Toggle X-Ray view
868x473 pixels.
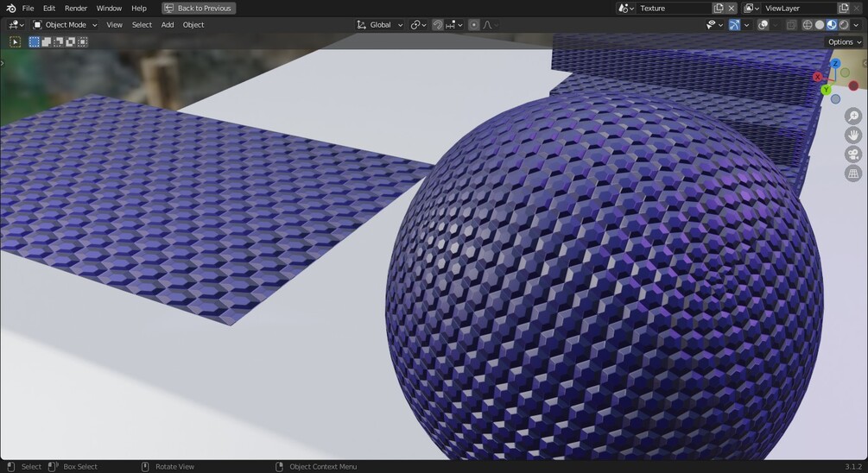(x=792, y=25)
